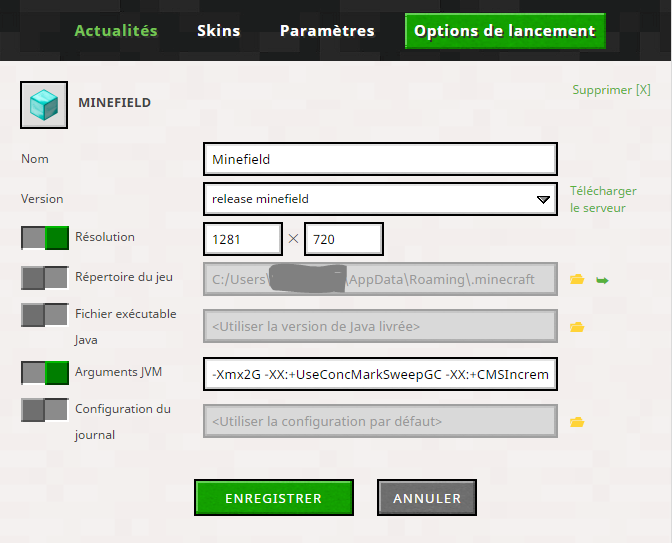Click the Version label
This screenshot has height=543, width=672.
(42, 199)
